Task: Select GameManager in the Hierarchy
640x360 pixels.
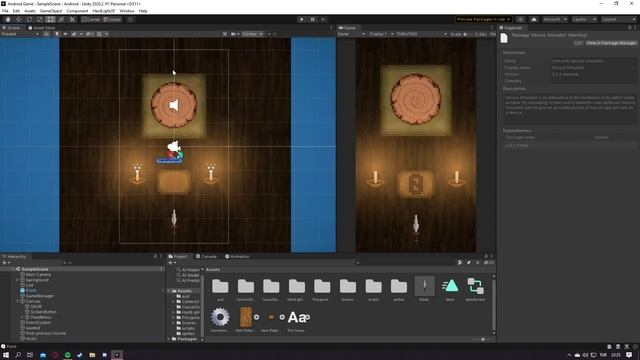Action: pyautogui.click(x=40, y=296)
